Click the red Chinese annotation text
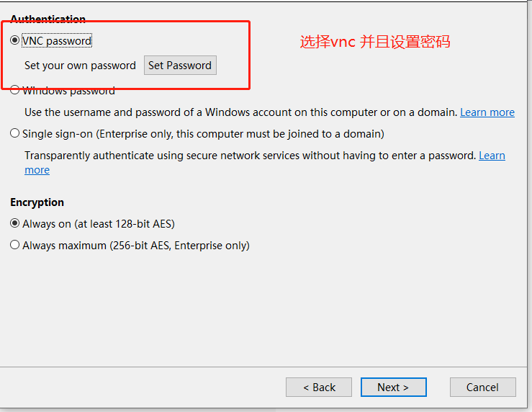Viewport: 532px width, 412px height. (x=375, y=42)
